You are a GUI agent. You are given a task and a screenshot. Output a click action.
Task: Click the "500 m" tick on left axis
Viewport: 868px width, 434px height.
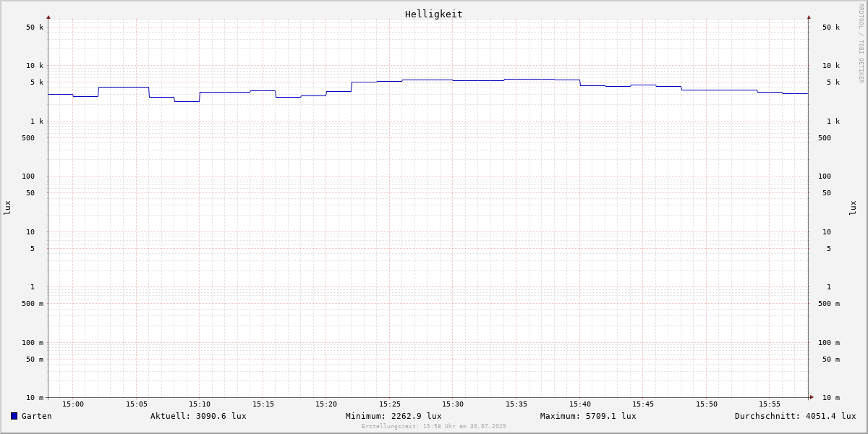[33, 304]
